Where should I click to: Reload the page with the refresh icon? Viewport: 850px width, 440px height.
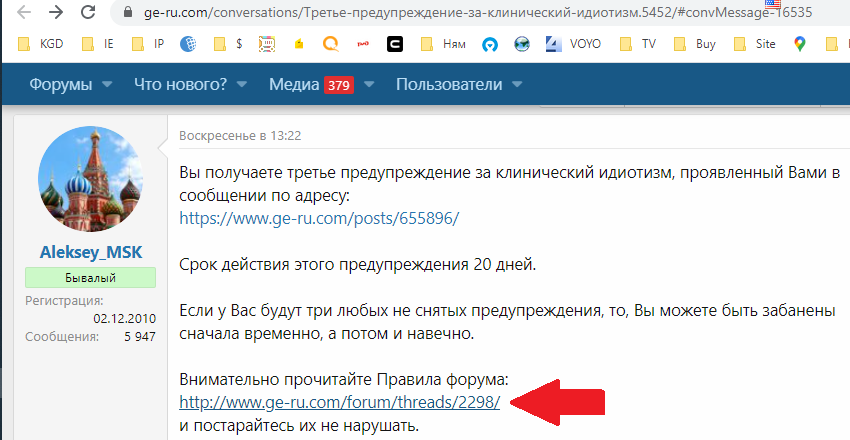point(90,13)
